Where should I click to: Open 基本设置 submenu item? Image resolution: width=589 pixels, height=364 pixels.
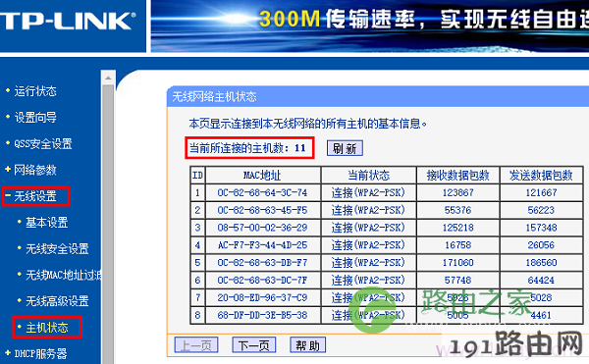pos(46,222)
